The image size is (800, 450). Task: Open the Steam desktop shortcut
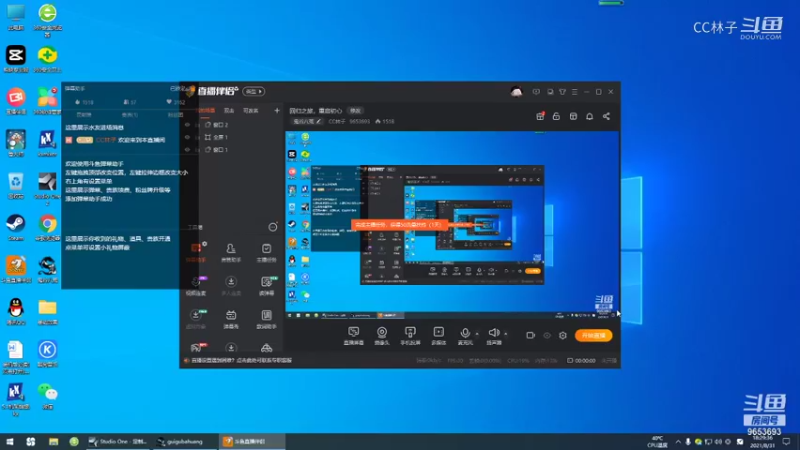click(x=16, y=227)
